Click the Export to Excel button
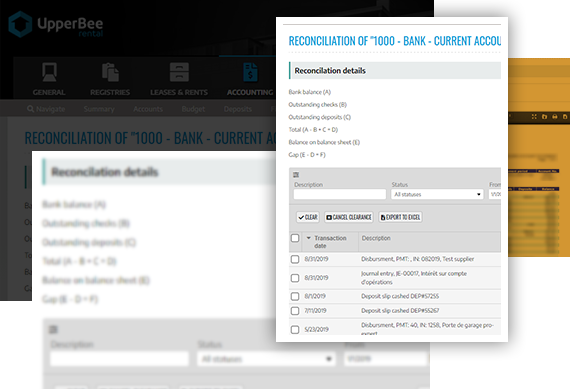Image resolution: width=570 pixels, height=390 pixels. click(x=400, y=217)
